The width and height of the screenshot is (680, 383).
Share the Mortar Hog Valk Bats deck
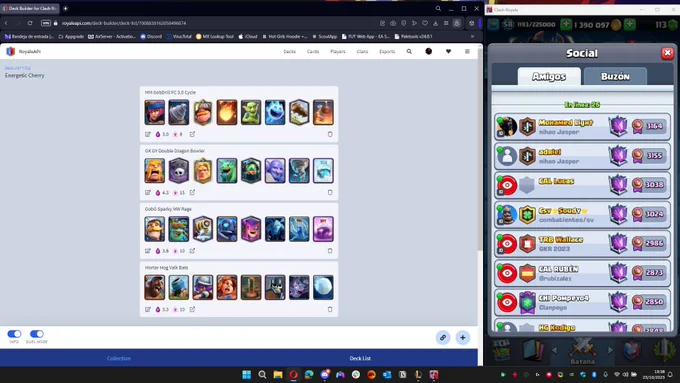coord(192,309)
